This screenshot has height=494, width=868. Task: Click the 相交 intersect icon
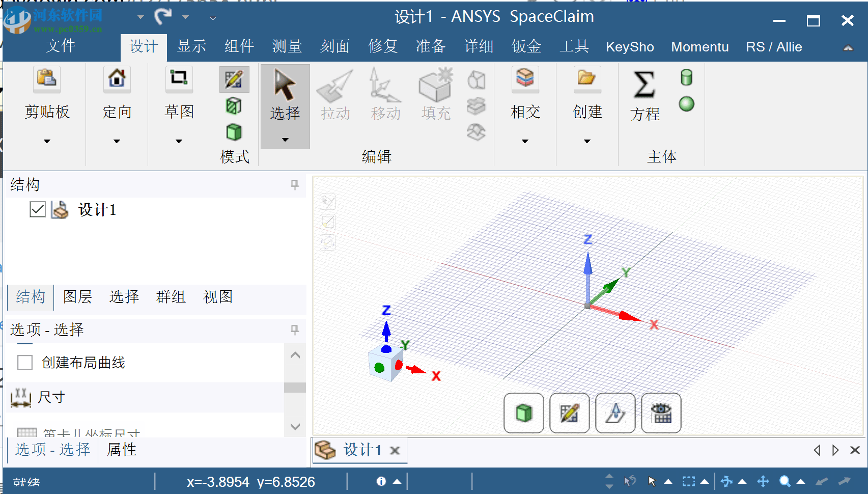pos(525,78)
